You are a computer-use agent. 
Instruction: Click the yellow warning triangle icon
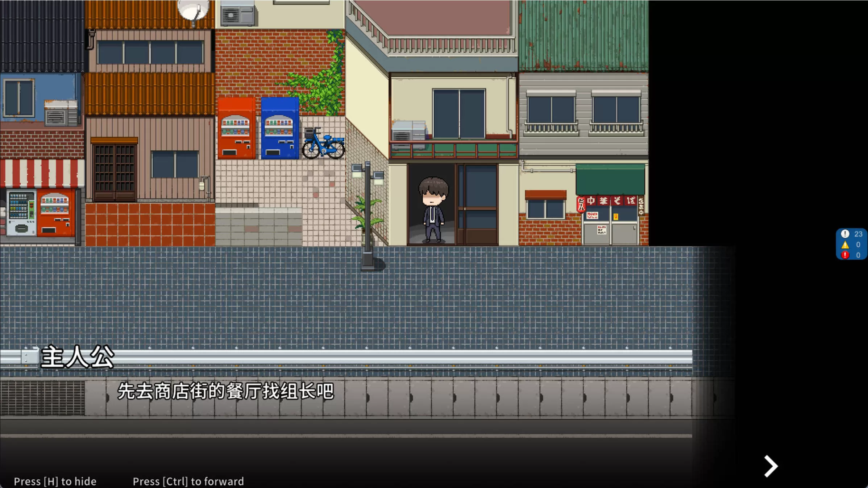point(845,245)
